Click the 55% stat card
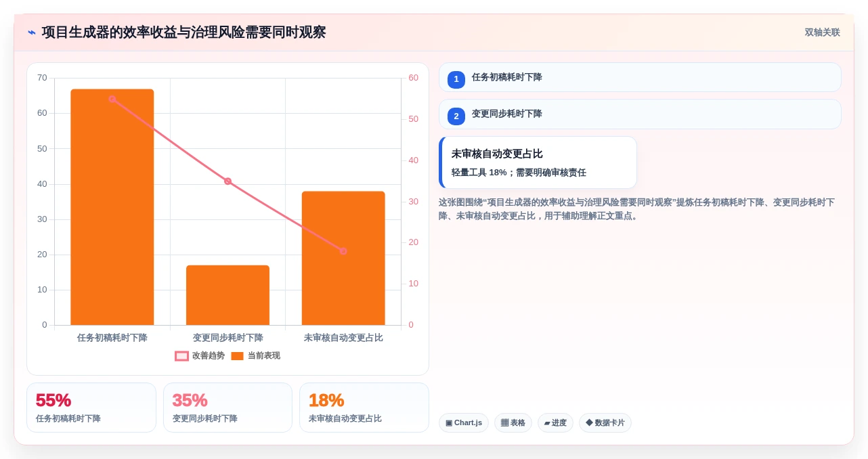Image resolution: width=868 pixels, height=459 pixels. tap(91, 408)
